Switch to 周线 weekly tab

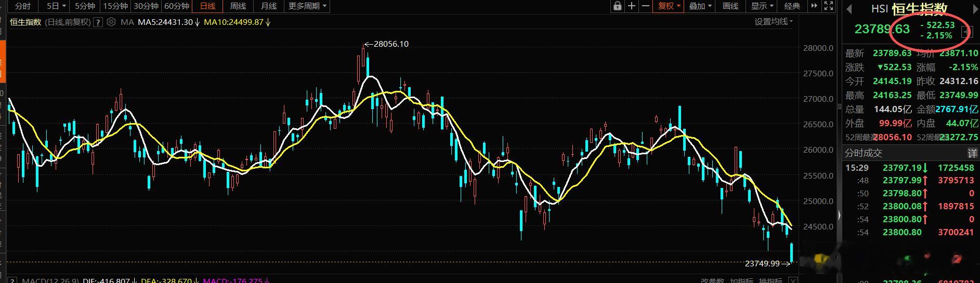238,6
